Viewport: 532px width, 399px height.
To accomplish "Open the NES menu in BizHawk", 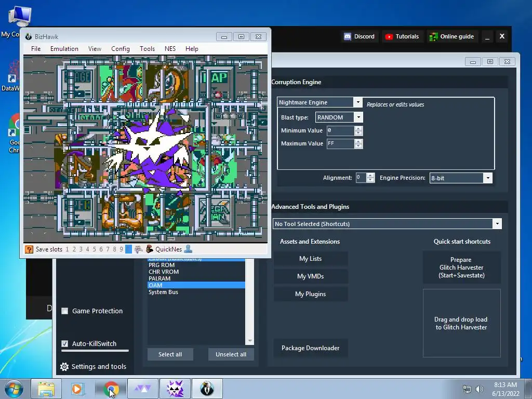I will coord(170,49).
